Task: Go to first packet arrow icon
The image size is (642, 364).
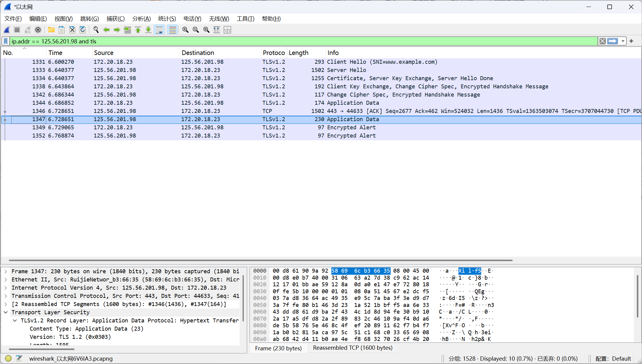Action: click(x=138, y=30)
